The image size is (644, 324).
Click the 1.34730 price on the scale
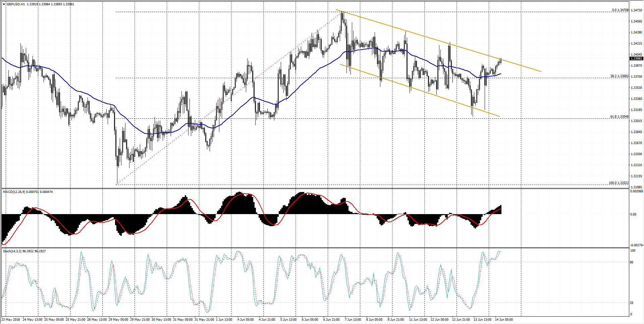[x=636, y=10]
